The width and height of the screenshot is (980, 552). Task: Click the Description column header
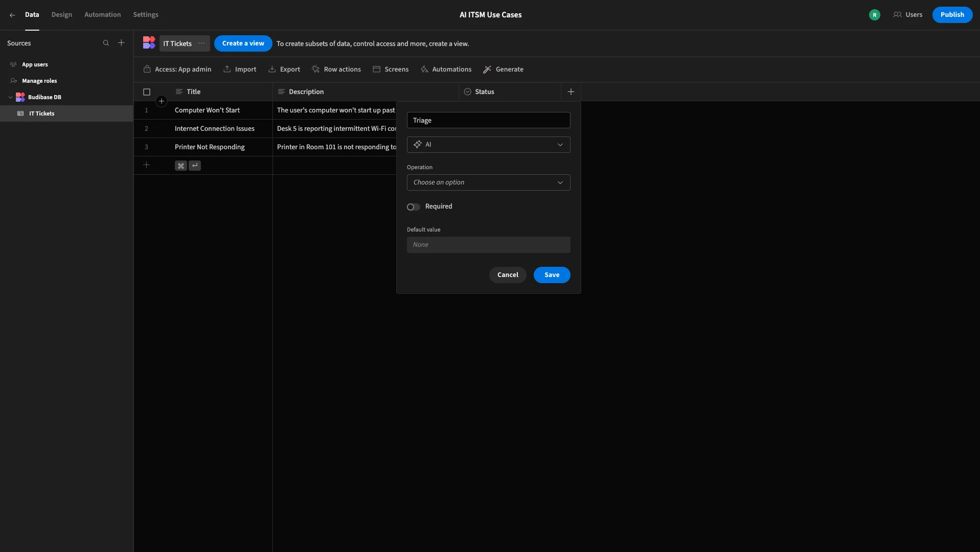click(366, 92)
